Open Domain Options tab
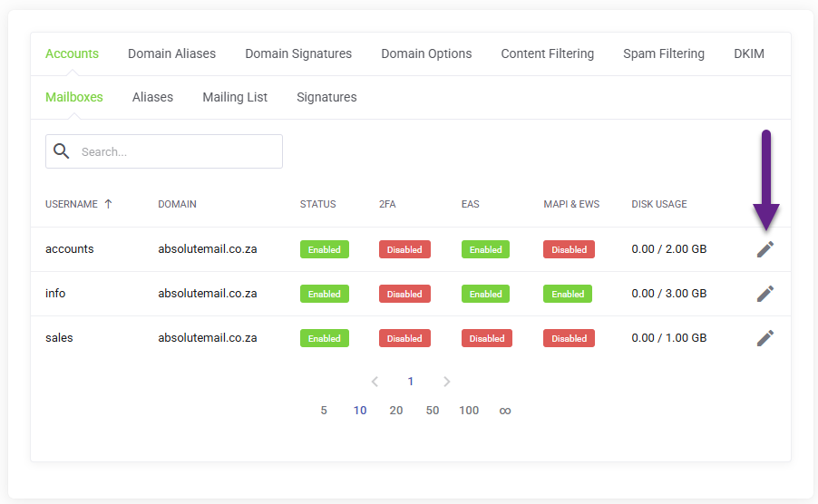The image size is (818, 504). click(x=426, y=53)
